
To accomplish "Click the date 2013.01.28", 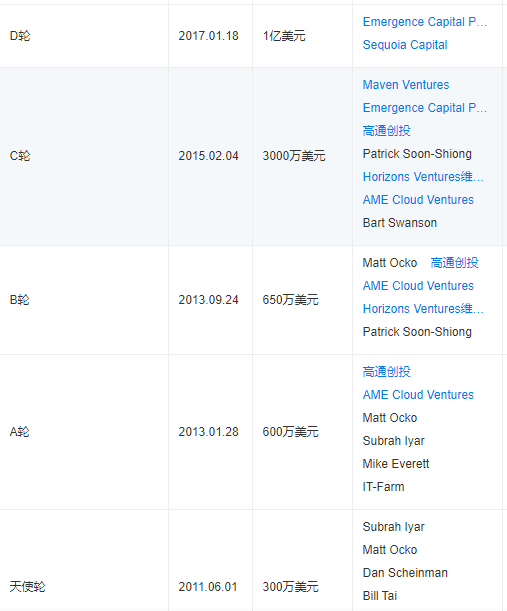I will pyautogui.click(x=208, y=432).
